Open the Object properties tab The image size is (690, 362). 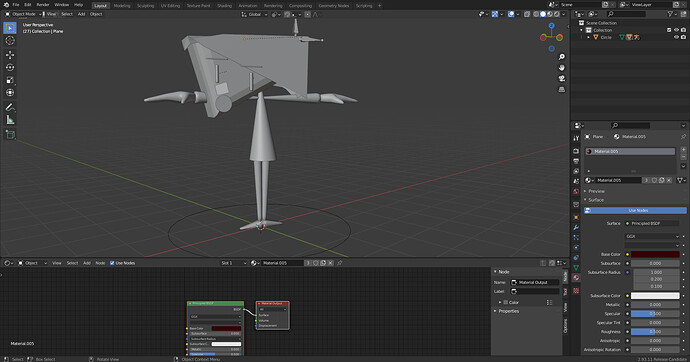576,217
